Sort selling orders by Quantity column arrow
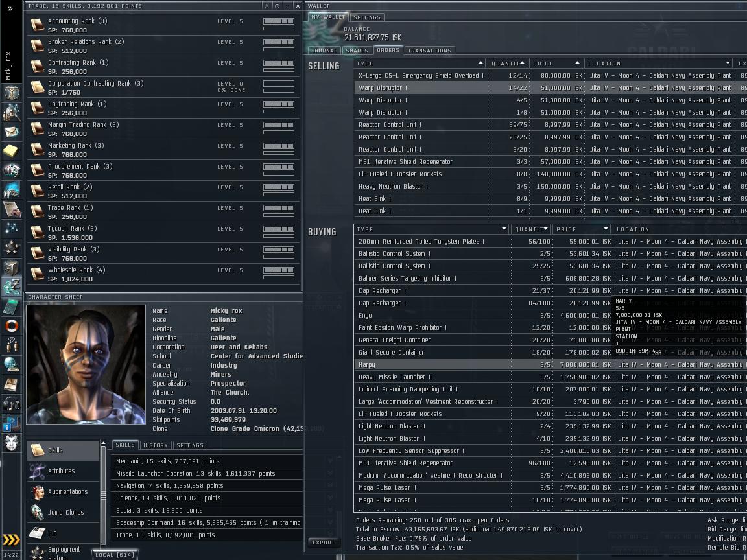The height and width of the screenshot is (560, 747). coord(523,63)
